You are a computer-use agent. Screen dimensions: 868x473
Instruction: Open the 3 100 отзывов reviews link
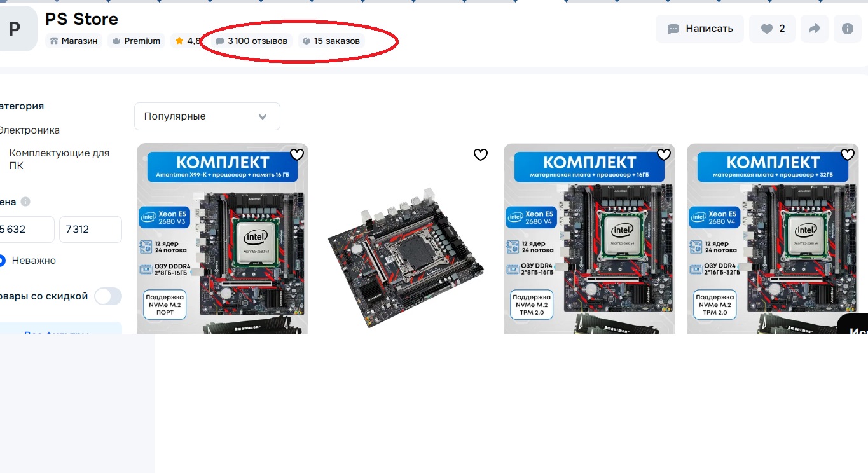252,41
